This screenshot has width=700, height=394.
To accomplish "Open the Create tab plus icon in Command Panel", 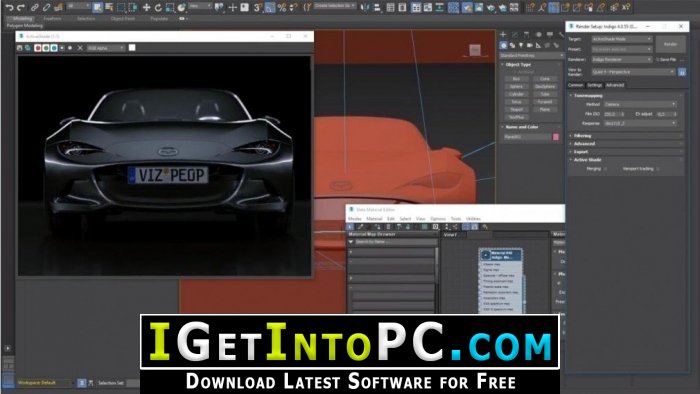I will coord(503,34).
